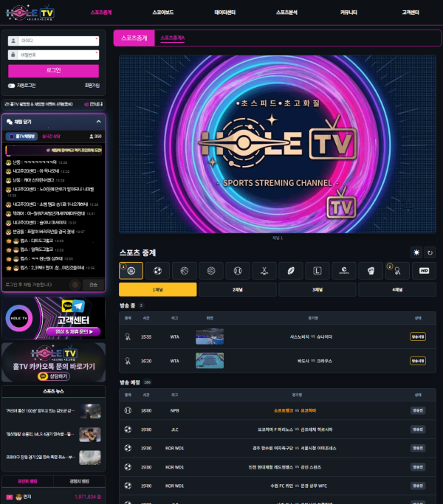Open the 홀TV 카카오톡 문의 banner
This screenshot has width=443, height=504.
click(x=53, y=362)
